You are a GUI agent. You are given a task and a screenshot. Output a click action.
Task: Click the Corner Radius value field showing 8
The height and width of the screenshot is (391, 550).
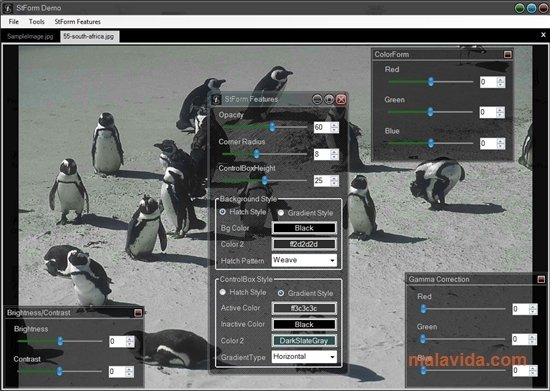coord(322,154)
